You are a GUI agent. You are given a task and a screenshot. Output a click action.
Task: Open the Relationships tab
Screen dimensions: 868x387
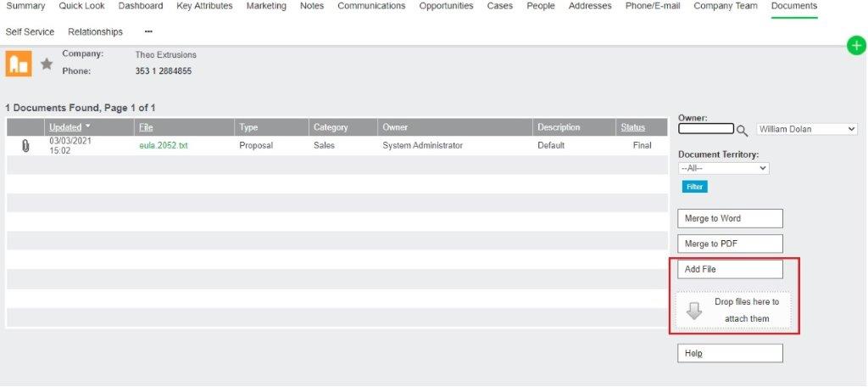pyautogui.click(x=95, y=31)
